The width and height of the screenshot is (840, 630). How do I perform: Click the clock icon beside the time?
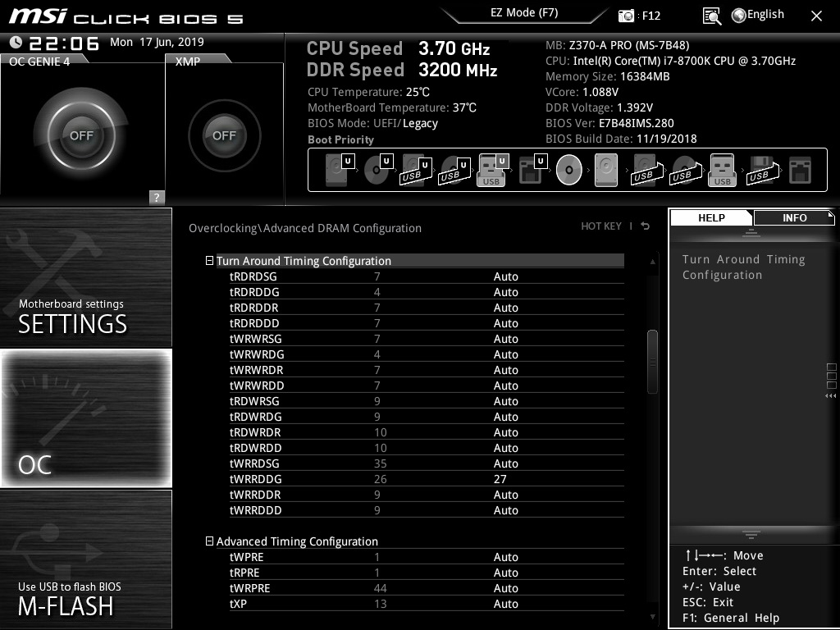(x=16, y=42)
